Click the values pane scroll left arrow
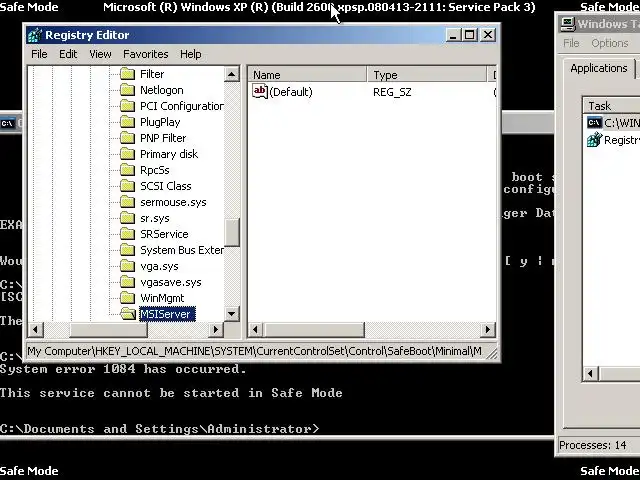640x480 pixels. click(x=256, y=329)
